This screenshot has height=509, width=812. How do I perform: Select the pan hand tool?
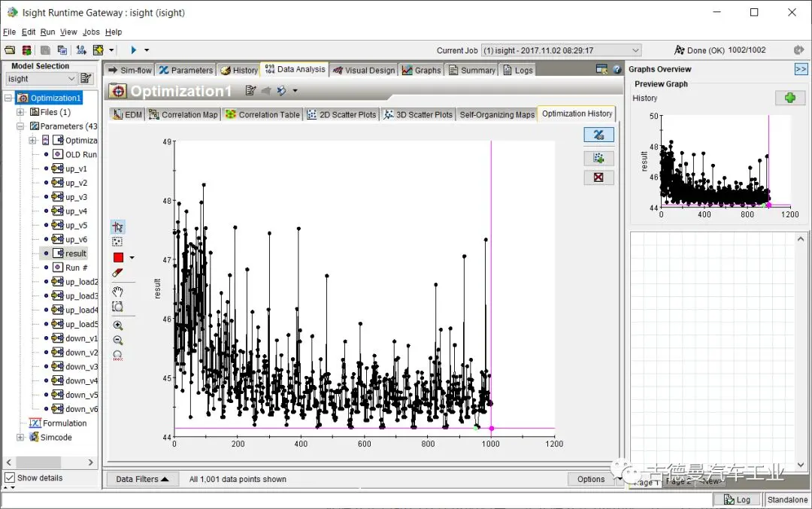[x=117, y=292]
